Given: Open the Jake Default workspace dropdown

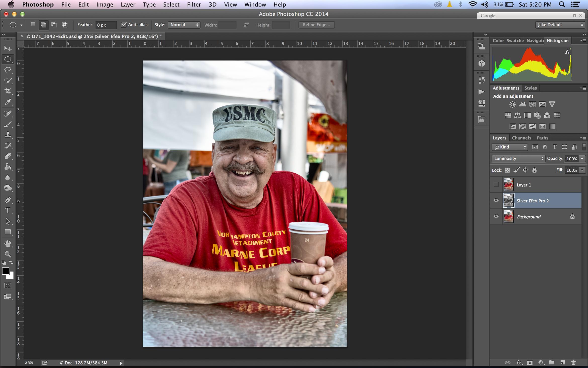Looking at the screenshot, I should [560, 25].
